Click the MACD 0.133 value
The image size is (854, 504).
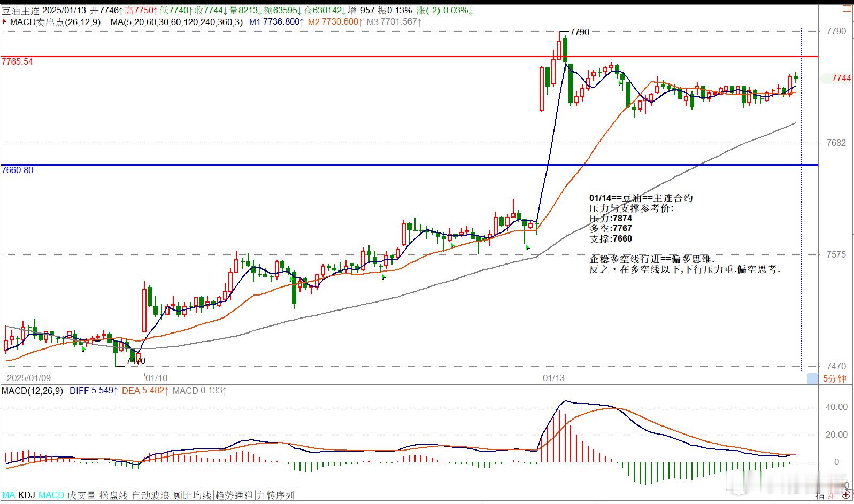(x=199, y=391)
